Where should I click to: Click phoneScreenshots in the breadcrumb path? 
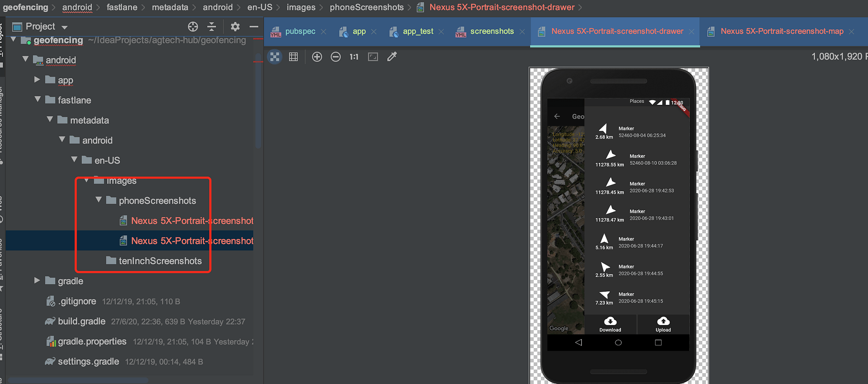point(366,7)
